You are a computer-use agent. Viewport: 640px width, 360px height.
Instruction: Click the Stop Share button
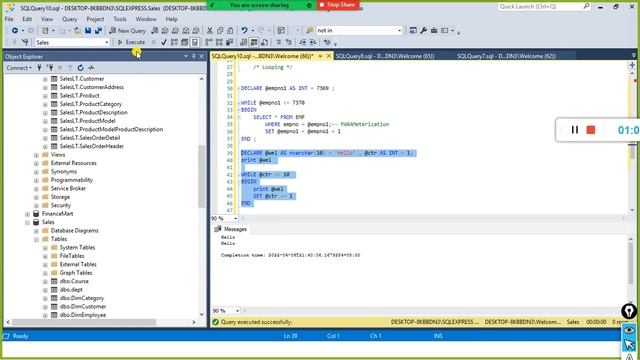coord(338,5)
